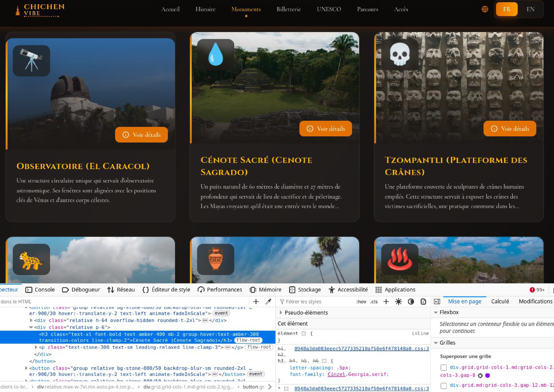Screen dimensions: 554x392
Task: Toggle print media simulation page icon
Action: click(x=423, y=301)
